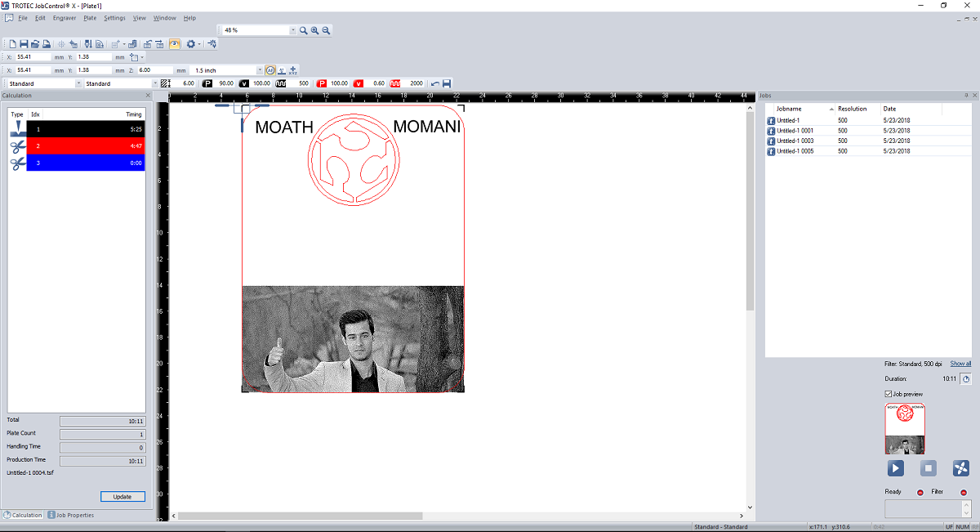
Task: Sort jobs with the Jobname column header
Action: [x=804, y=109]
